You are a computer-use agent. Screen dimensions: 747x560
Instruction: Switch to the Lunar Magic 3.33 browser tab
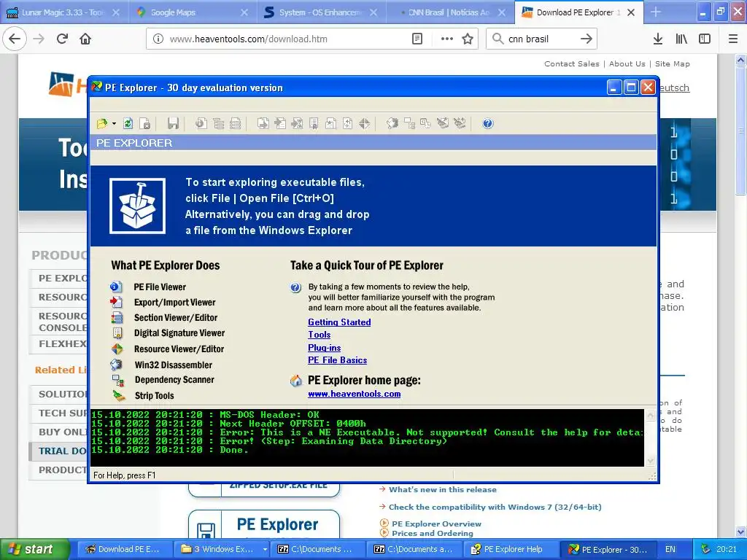(x=64, y=12)
